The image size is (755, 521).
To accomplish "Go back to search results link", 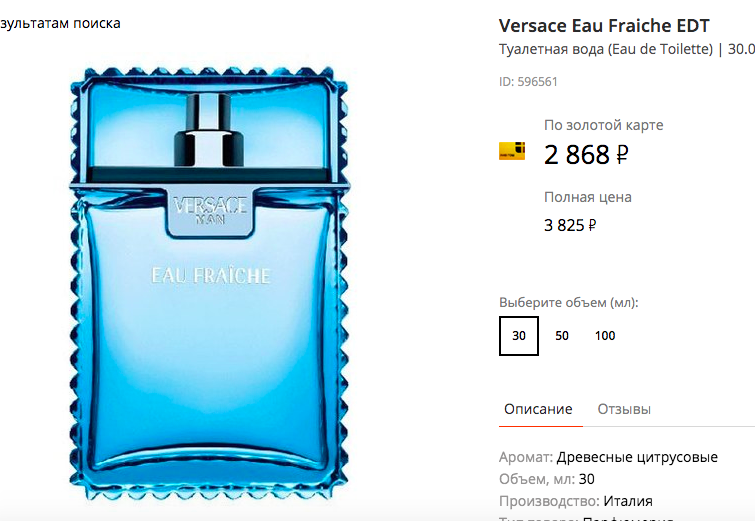I will click(x=60, y=24).
